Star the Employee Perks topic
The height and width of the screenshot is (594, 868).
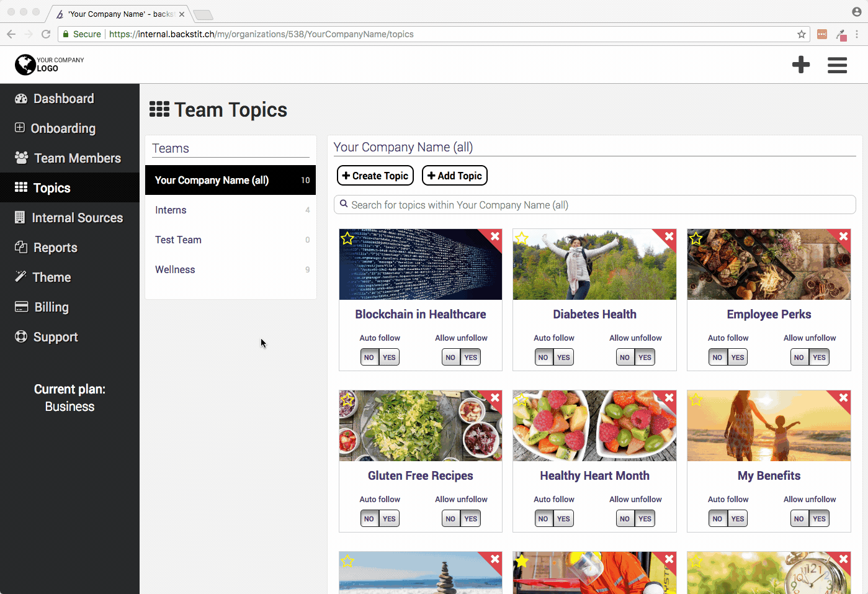pyautogui.click(x=696, y=238)
